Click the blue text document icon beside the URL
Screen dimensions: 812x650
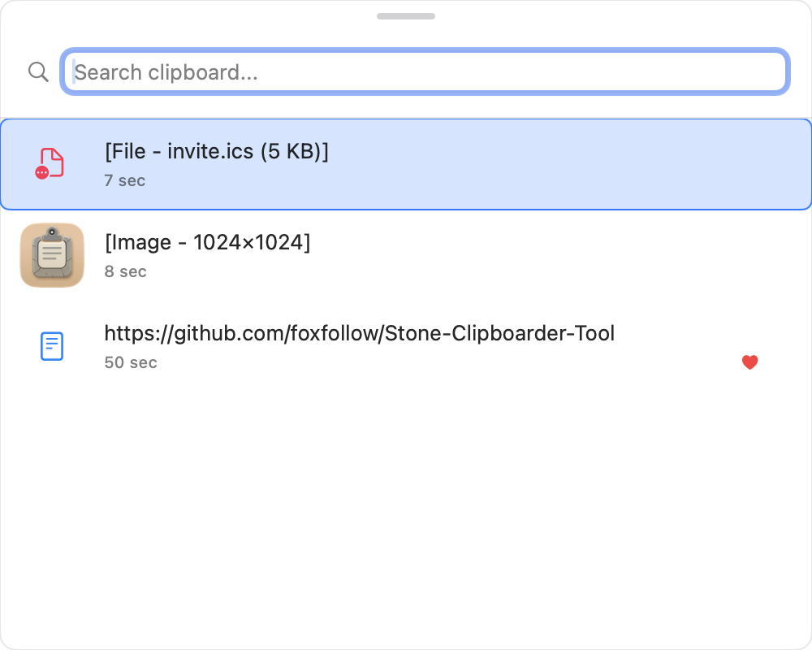[51, 345]
